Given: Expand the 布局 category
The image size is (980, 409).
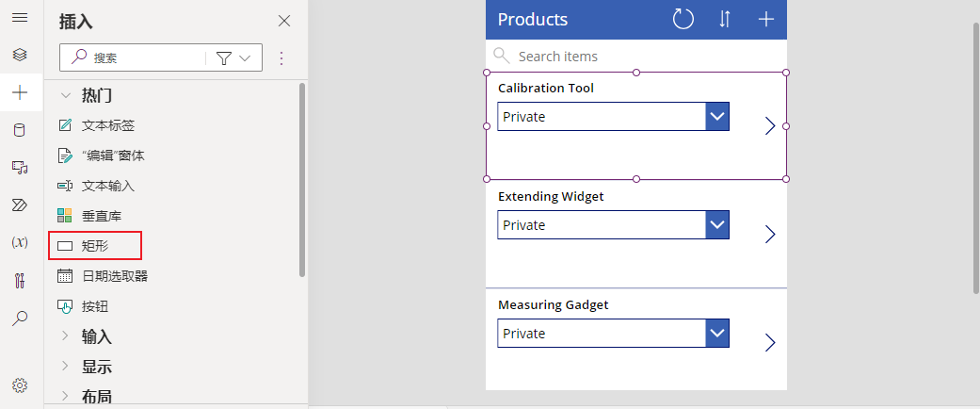Looking at the screenshot, I should tap(64, 395).
